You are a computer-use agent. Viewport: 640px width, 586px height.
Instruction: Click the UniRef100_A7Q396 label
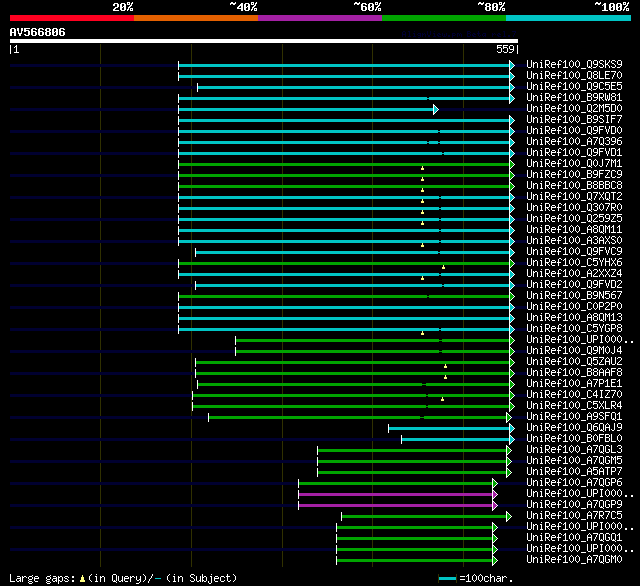(574, 142)
